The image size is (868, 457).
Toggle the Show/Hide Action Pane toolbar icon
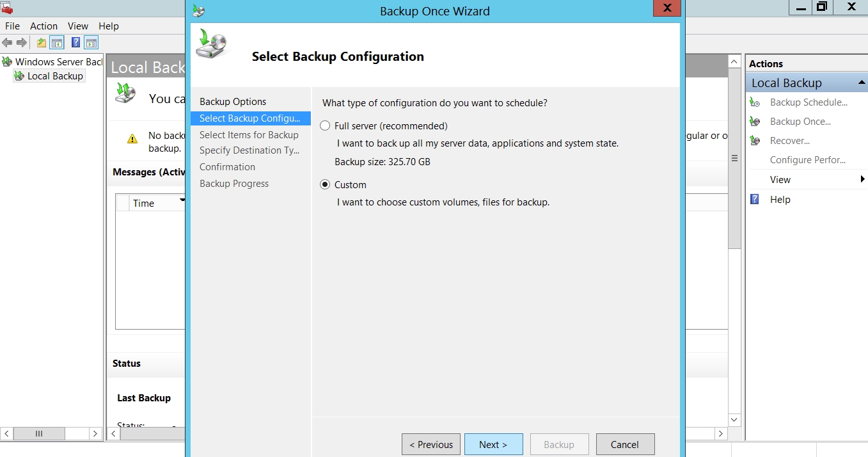pyautogui.click(x=91, y=43)
